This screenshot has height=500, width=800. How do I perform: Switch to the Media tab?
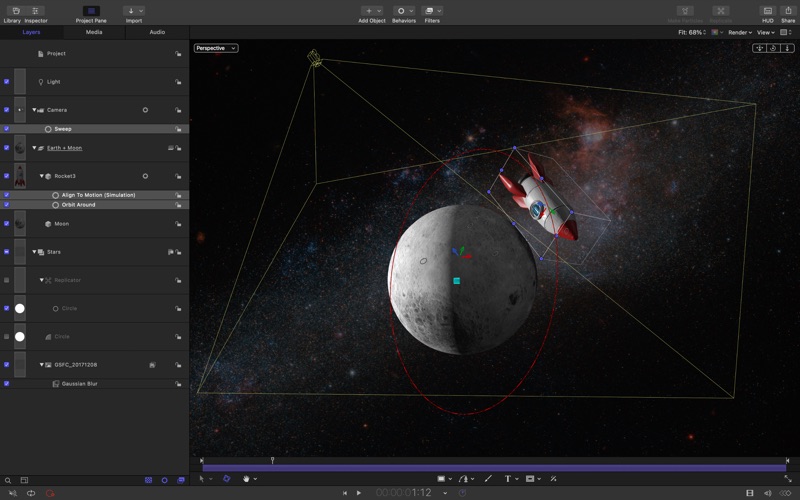pyautogui.click(x=94, y=32)
